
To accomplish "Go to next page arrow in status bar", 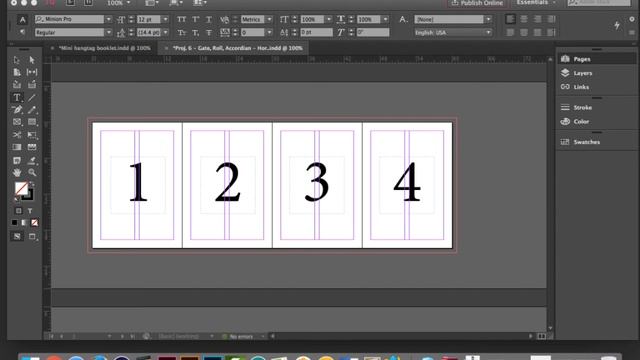I will (x=122, y=336).
